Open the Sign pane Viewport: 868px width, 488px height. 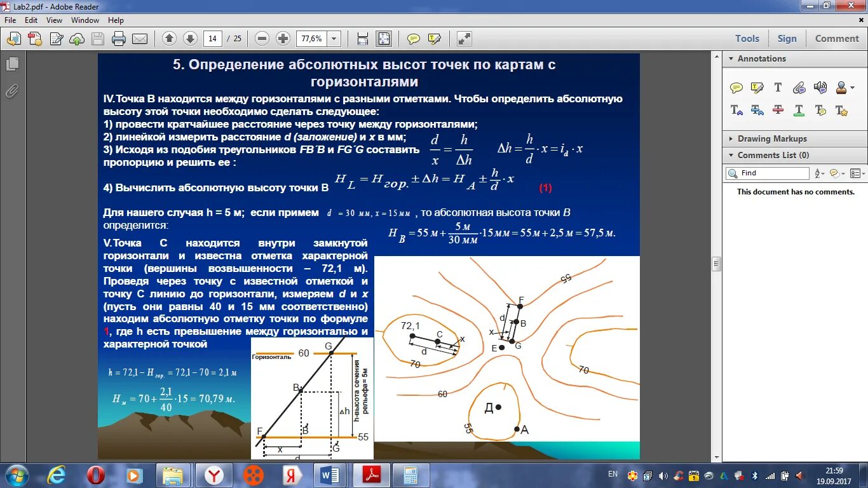[x=787, y=39]
